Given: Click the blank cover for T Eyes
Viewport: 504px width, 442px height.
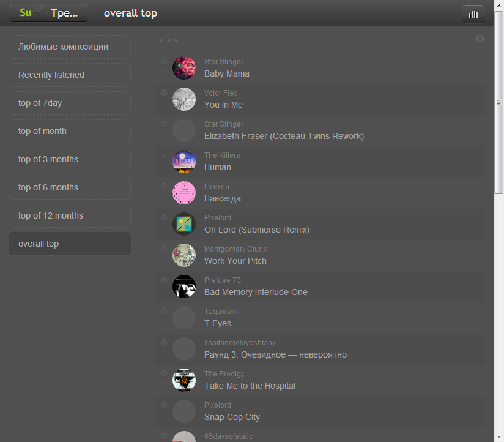Looking at the screenshot, I should point(184,318).
